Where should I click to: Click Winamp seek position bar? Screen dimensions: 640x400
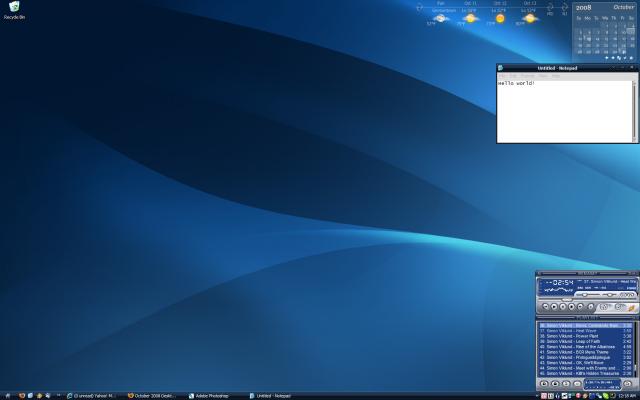point(587,300)
